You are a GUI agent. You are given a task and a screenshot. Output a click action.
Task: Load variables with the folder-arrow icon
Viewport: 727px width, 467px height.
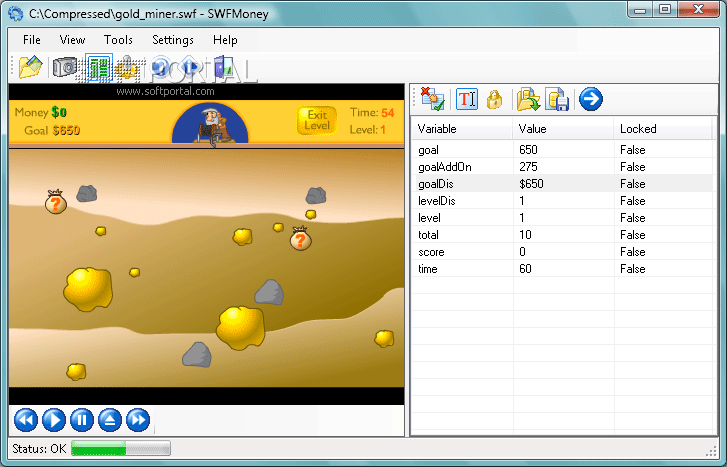coord(528,99)
